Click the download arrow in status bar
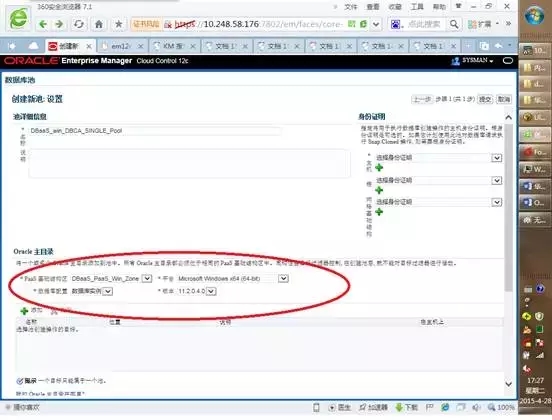Image resolution: width=552 pixels, height=420 pixels. coord(399,407)
